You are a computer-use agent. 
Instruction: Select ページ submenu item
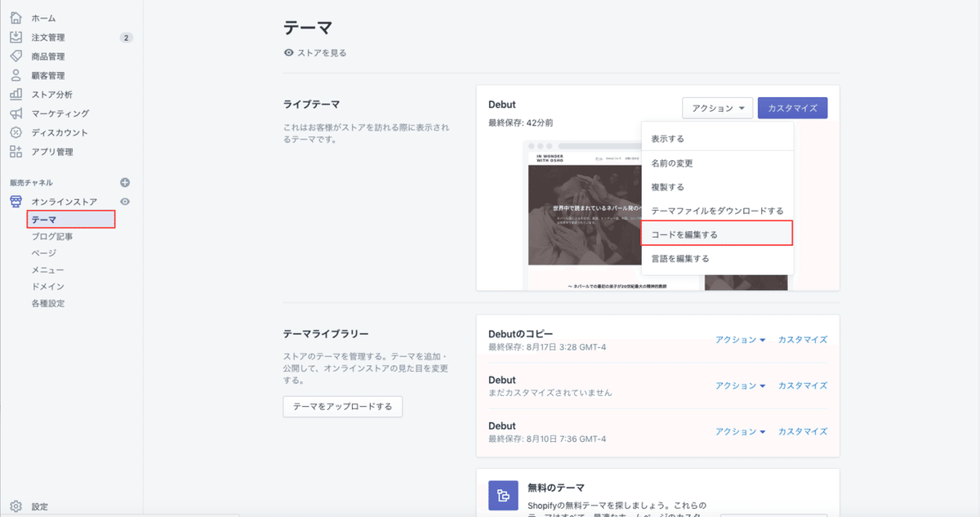[43, 253]
